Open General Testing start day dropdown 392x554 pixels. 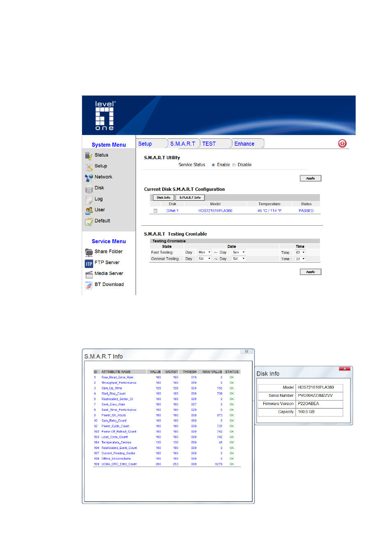pyautogui.click(x=204, y=259)
